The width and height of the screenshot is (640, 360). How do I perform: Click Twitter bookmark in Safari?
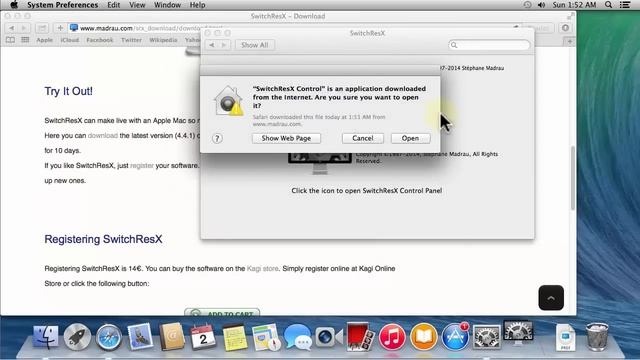click(x=131, y=40)
